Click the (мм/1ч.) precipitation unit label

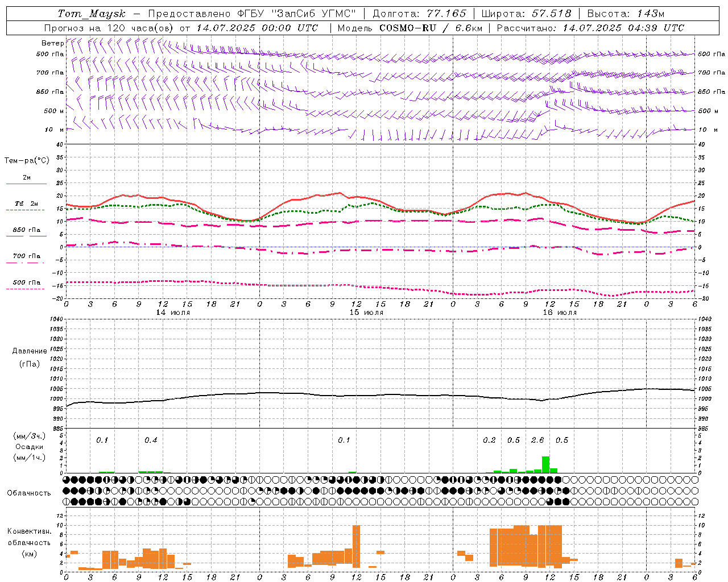pyautogui.click(x=30, y=458)
